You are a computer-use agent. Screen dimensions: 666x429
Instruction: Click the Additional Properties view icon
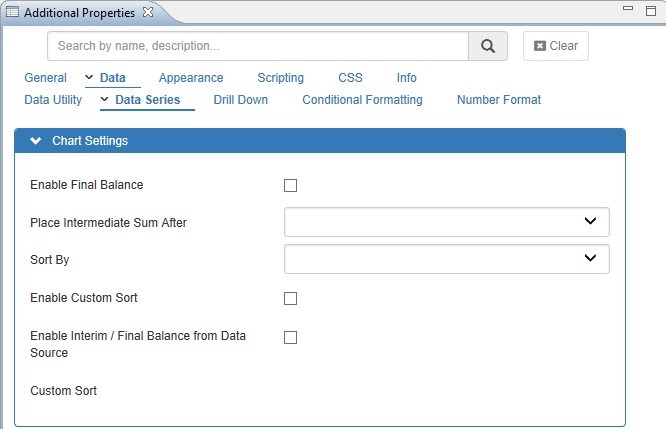[12, 12]
